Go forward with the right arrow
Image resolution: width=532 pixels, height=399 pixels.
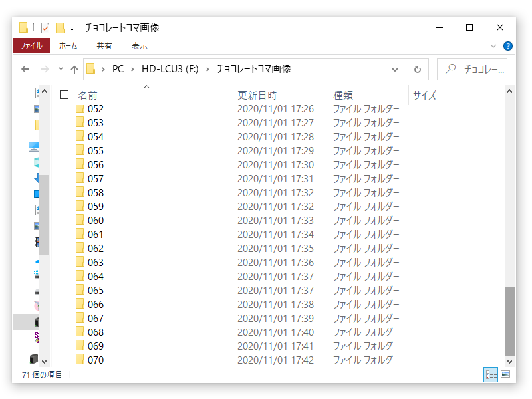point(45,69)
